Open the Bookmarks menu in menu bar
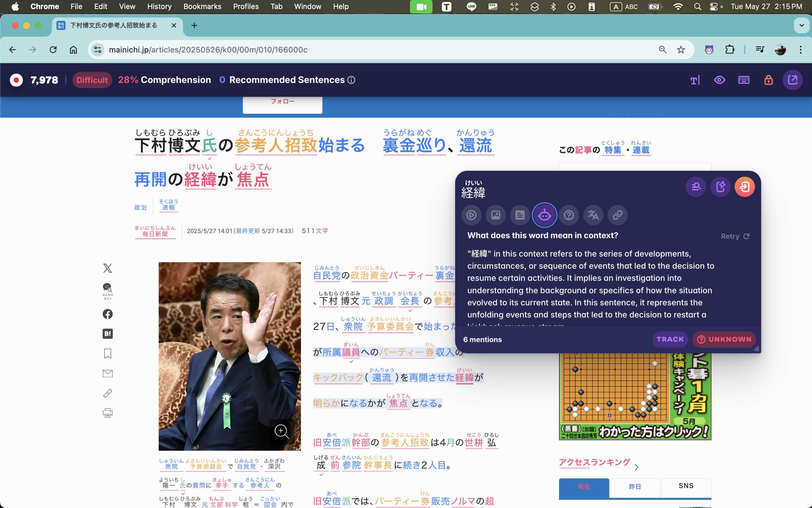 coord(202,6)
